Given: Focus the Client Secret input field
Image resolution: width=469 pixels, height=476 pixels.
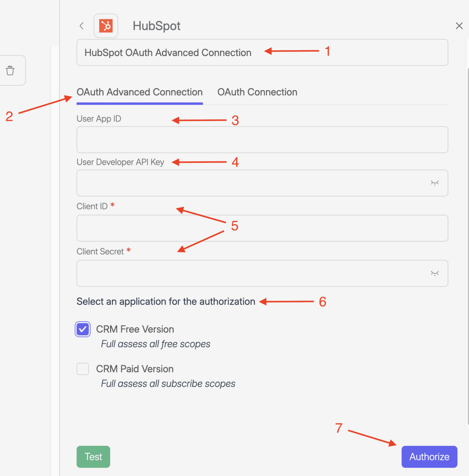Looking at the screenshot, I should click(252, 273).
